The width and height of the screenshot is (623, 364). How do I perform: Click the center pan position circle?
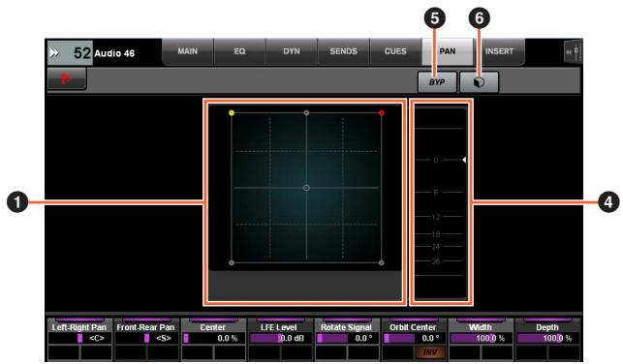tap(306, 188)
